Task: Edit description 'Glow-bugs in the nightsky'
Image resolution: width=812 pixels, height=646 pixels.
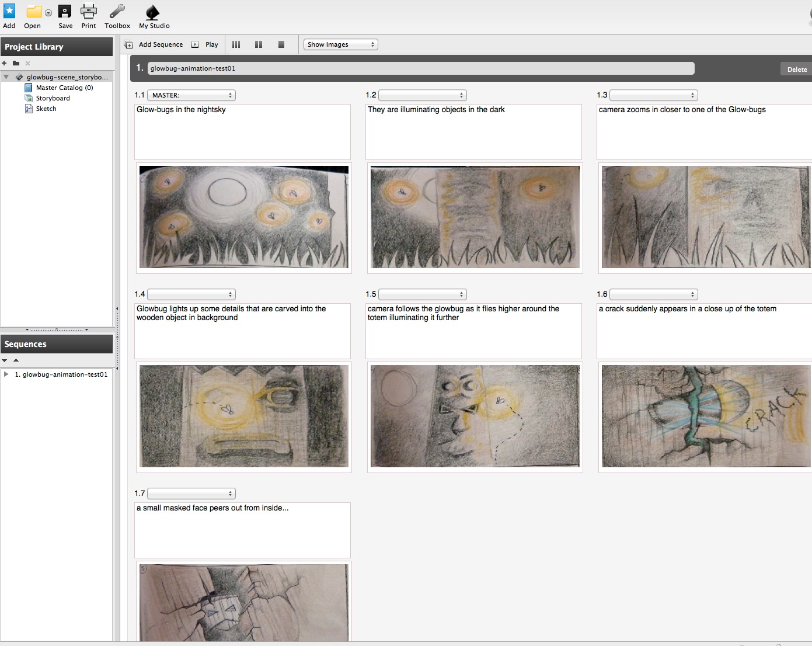Action: [242, 132]
